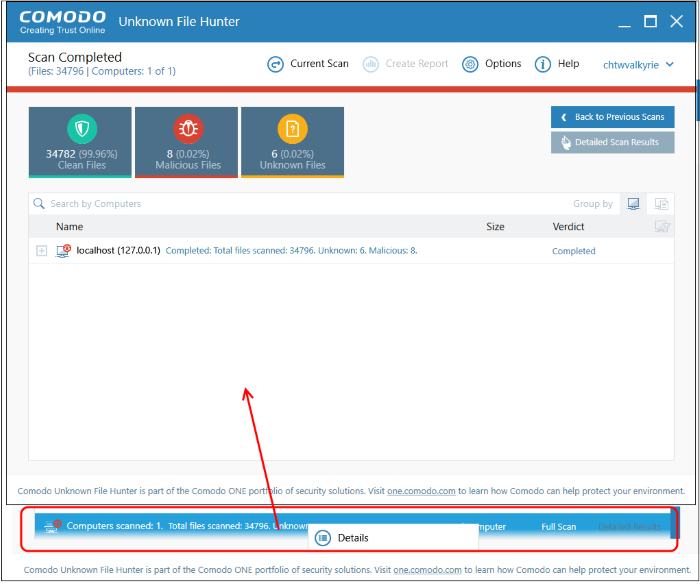Group results by computer icon

point(633,204)
